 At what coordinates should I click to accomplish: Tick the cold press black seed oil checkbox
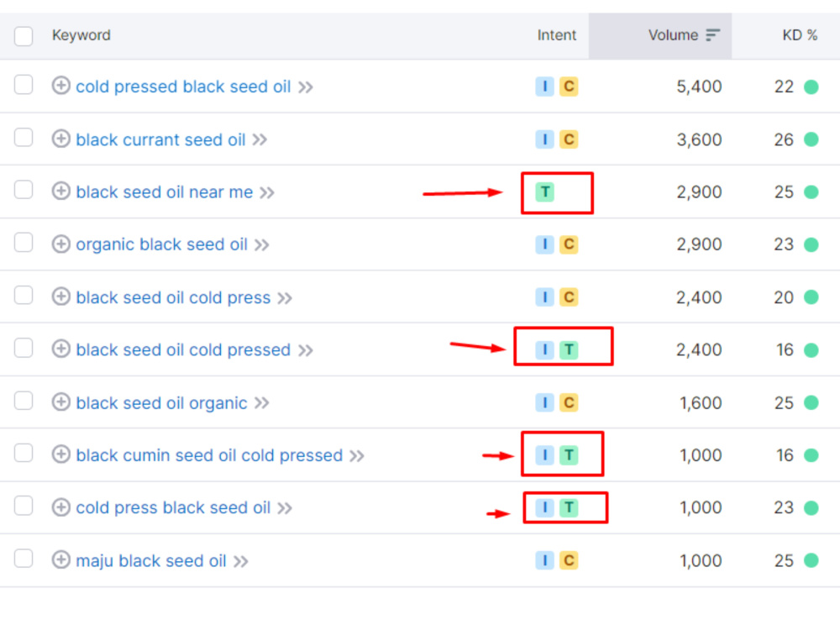[x=24, y=506]
